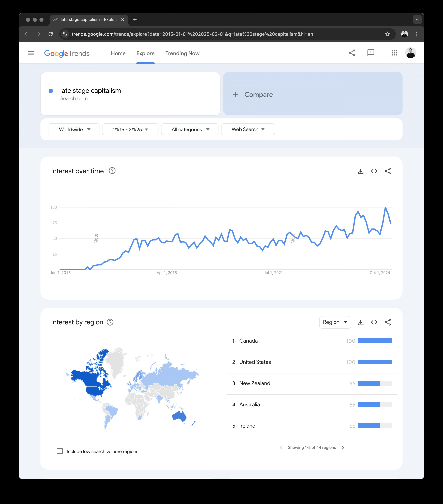Viewport: 443px width, 504px height.
Task: Click the send feedback icon in header
Action: point(371,52)
